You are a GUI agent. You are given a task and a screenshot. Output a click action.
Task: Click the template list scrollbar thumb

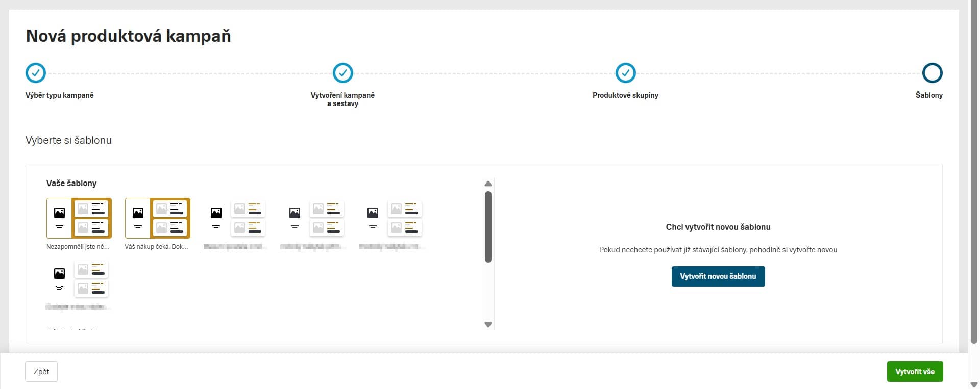pyautogui.click(x=488, y=227)
